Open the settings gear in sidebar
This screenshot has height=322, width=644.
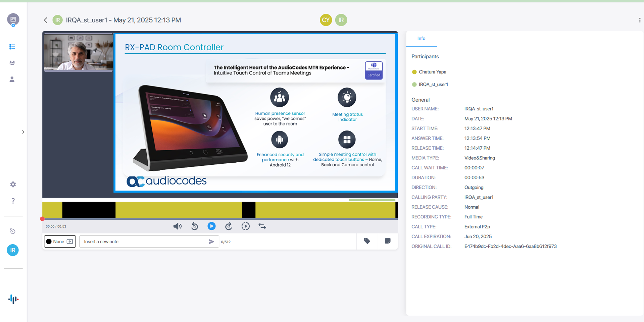(13, 184)
